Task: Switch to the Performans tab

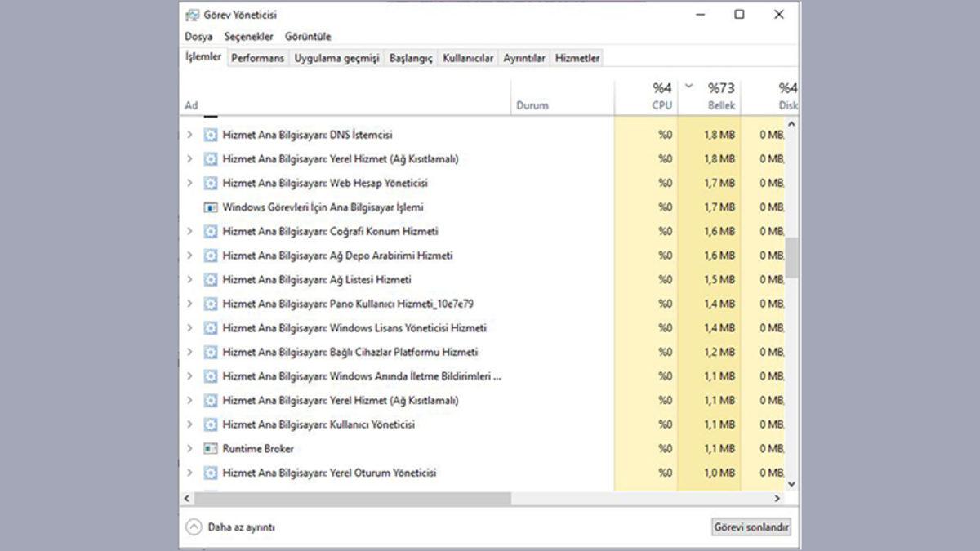Action: tap(257, 58)
